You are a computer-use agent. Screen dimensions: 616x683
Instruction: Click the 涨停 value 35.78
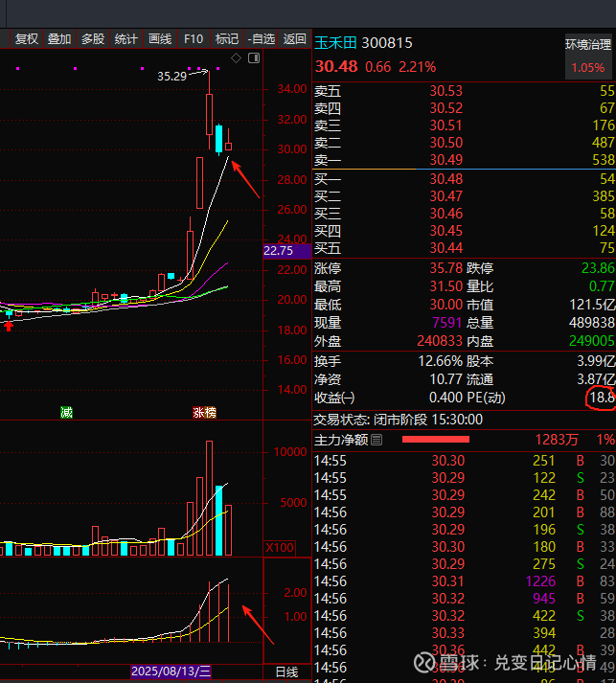coord(446,268)
